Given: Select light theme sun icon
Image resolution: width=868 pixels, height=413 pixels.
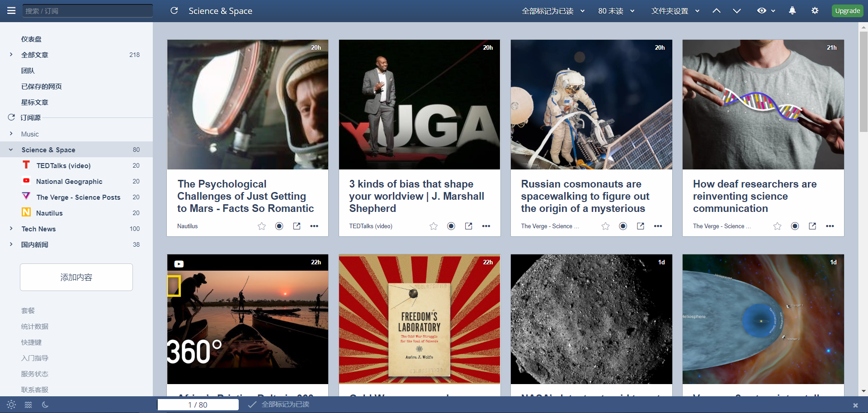Looking at the screenshot, I should (x=11, y=405).
